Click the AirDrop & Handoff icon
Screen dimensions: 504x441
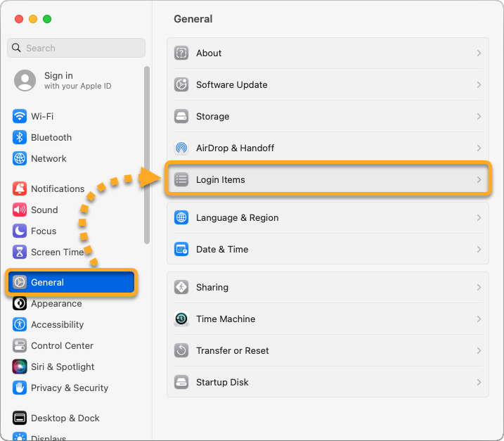[181, 148]
